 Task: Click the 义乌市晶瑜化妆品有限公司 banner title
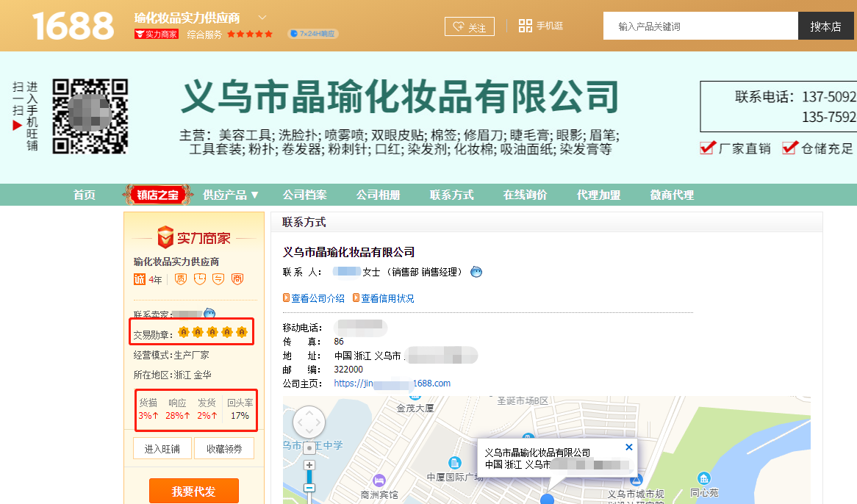tap(399, 97)
